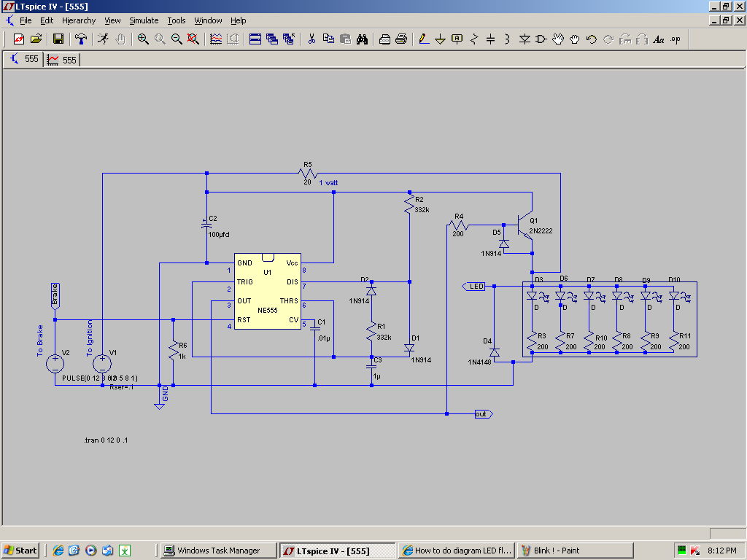747x560 pixels.
Task: Open the Edit menu
Action: coord(47,20)
